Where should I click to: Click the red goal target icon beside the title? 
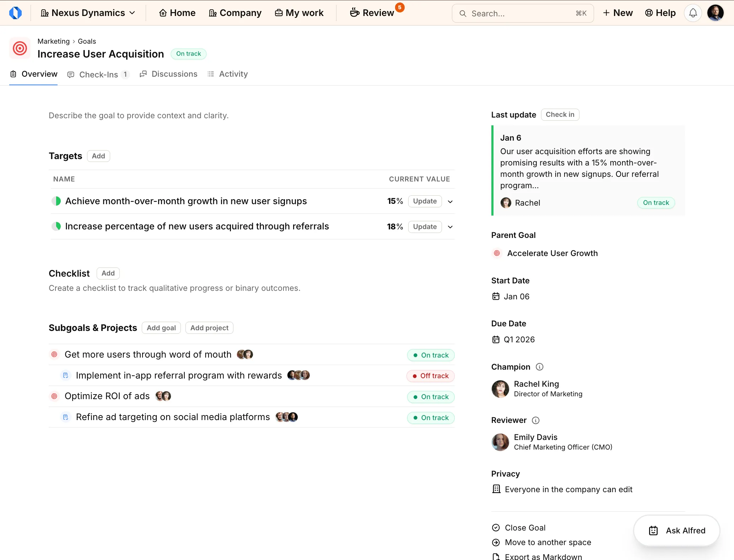(x=20, y=48)
